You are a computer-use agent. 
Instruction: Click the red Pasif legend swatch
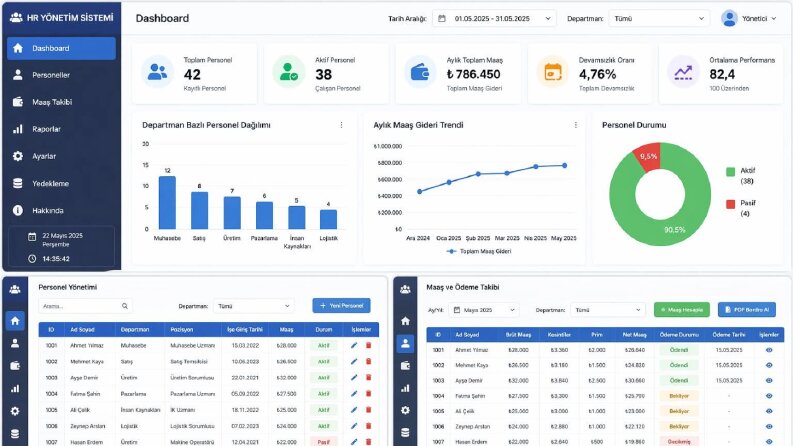(730, 204)
